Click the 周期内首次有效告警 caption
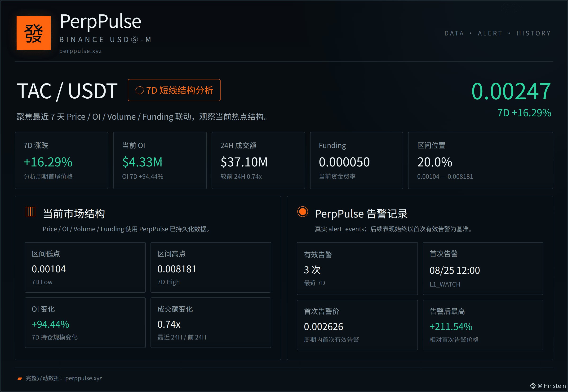 [332, 340]
